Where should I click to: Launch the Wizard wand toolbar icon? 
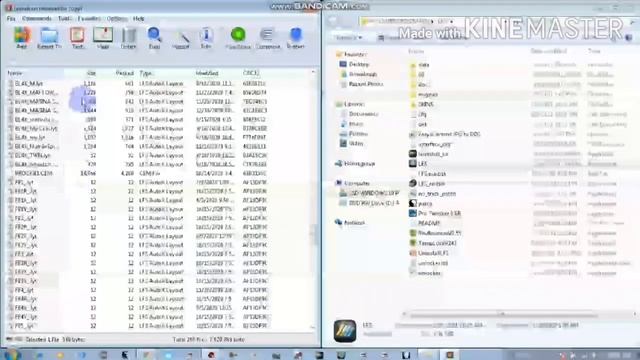coord(181,39)
